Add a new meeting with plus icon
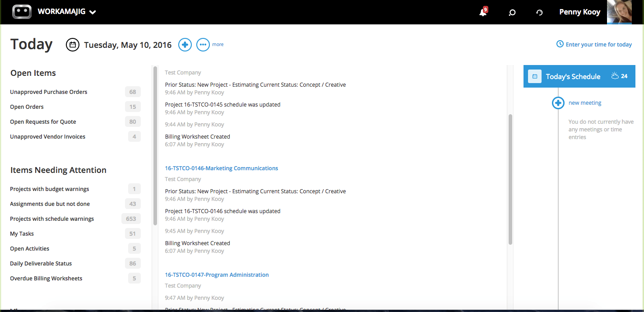This screenshot has width=644, height=312. click(x=558, y=103)
